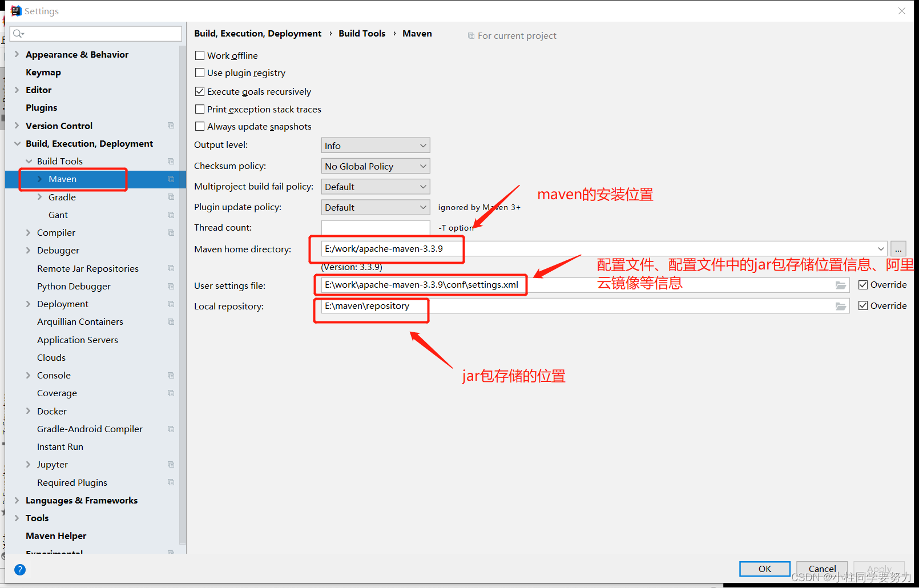Select Plugins in the settings tree
Image resolution: width=919 pixels, height=588 pixels.
(41, 108)
